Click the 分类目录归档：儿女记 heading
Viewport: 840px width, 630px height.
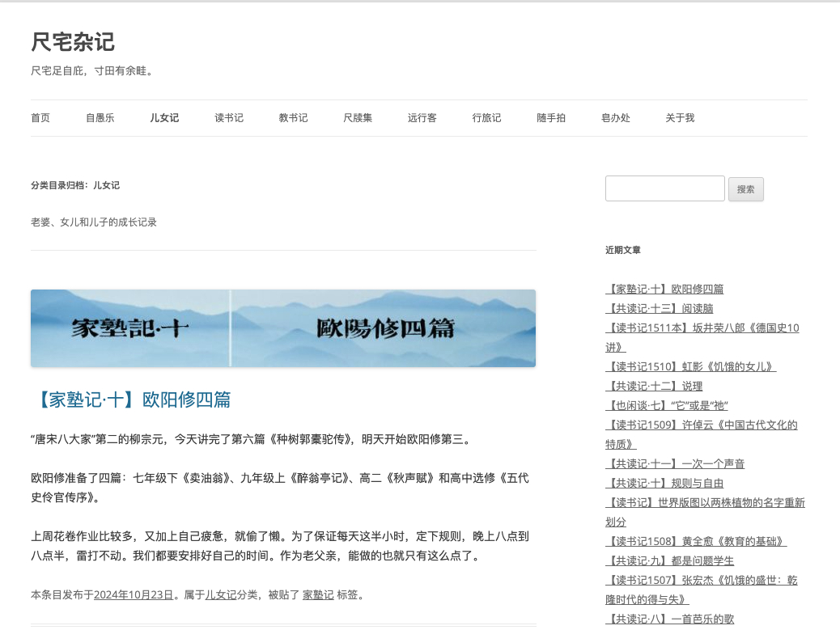75,185
